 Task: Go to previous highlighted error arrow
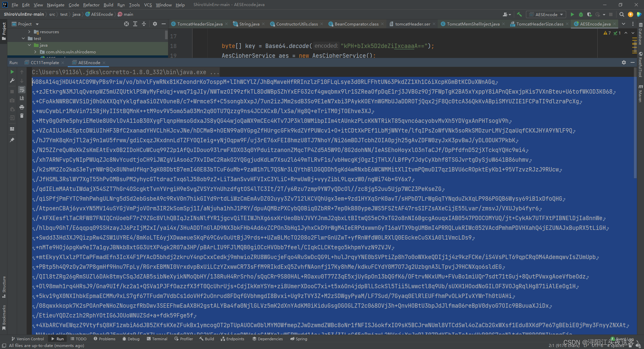coord(626,33)
